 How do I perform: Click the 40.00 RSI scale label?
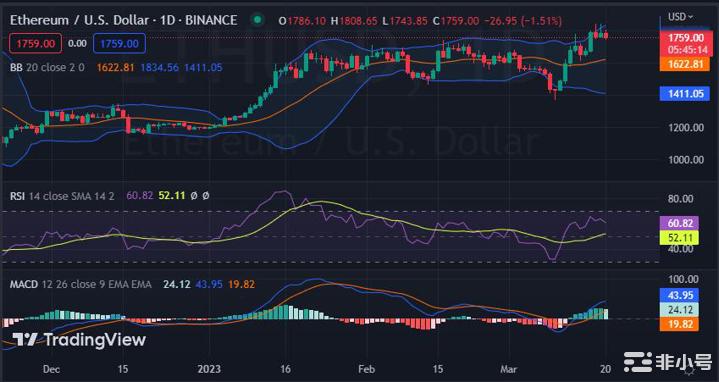[x=681, y=249]
